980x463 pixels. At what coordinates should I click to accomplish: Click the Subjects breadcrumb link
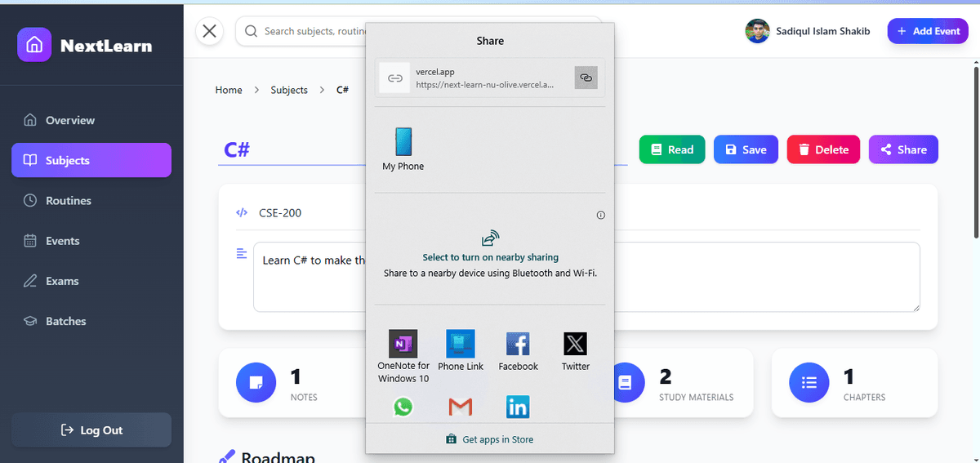(x=289, y=90)
